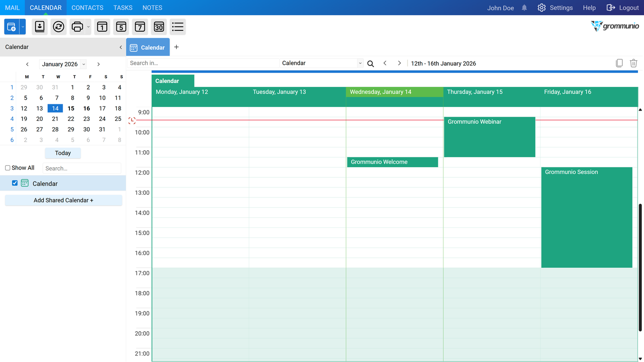The image size is (644, 362).
Task: Click the Logout icon
Action: coord(611,8)
